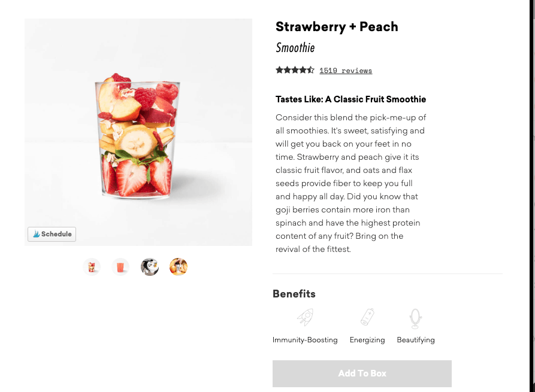Click the Energizing battery icon
535x392 pixels.
tap(367, 317)
